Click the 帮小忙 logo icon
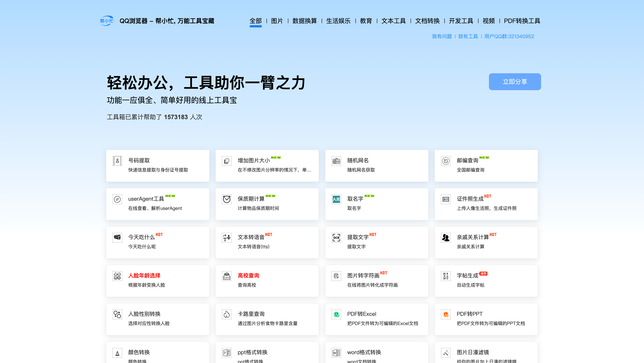 point(107,21)
